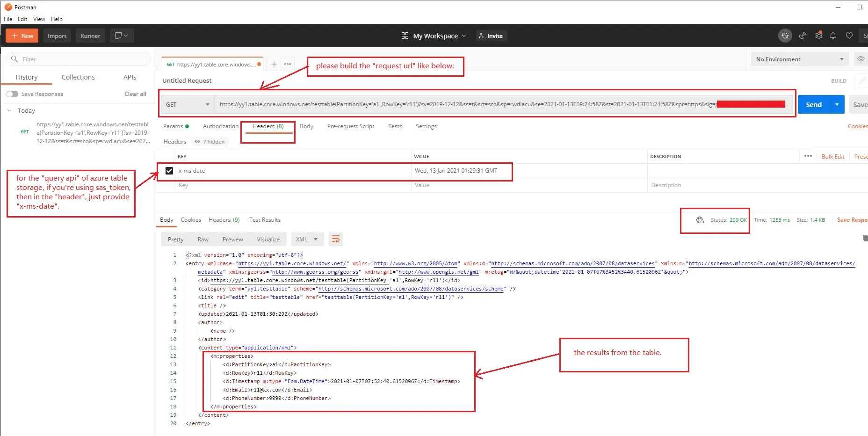Screen dimensions: 868x436
Task: Click the environment quick look eye icon
Action: [x=861, y=59]
